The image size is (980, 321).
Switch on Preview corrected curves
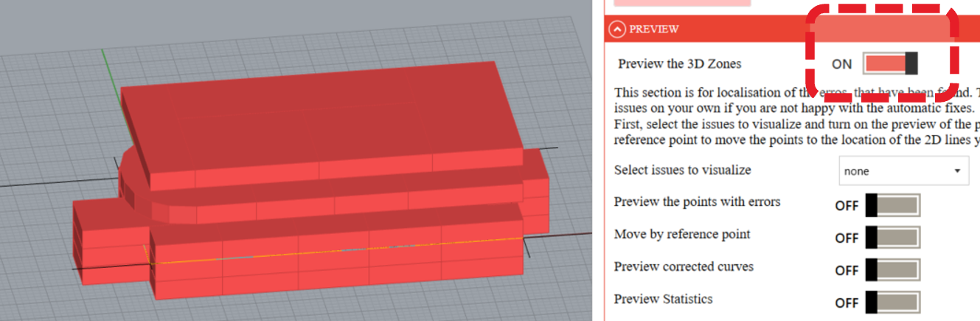(892, 270)
